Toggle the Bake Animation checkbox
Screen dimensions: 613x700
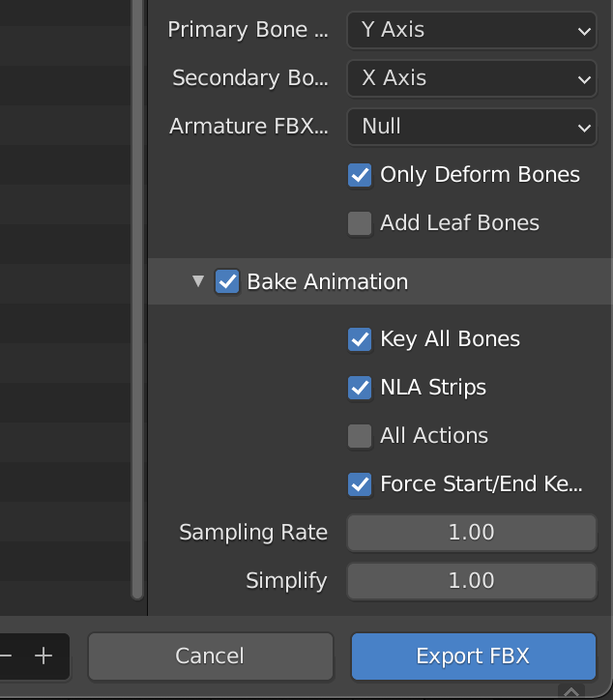coord(227,281)
